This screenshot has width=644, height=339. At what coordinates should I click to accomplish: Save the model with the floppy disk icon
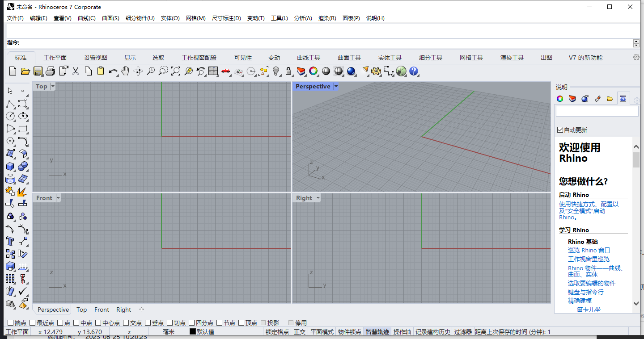pyautogui.click(x=38, y=71)
